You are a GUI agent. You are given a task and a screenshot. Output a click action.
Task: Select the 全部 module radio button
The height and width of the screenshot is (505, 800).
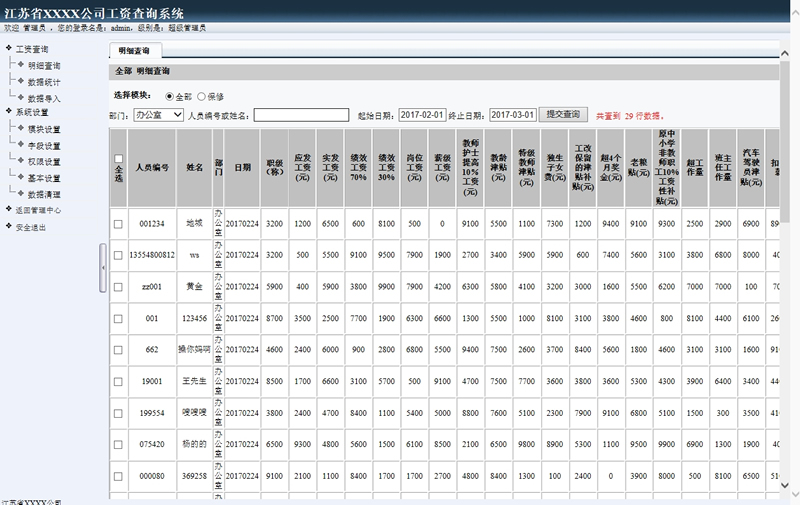pos(168,97)
